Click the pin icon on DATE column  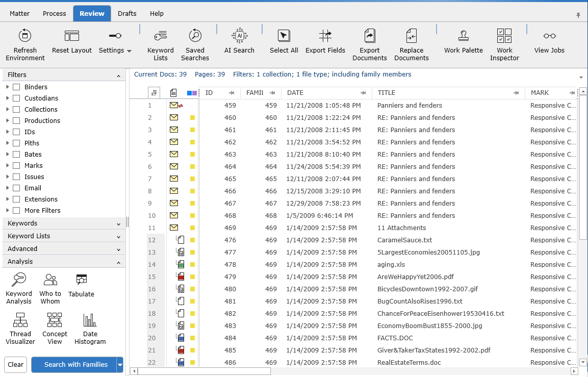[363, 93]
